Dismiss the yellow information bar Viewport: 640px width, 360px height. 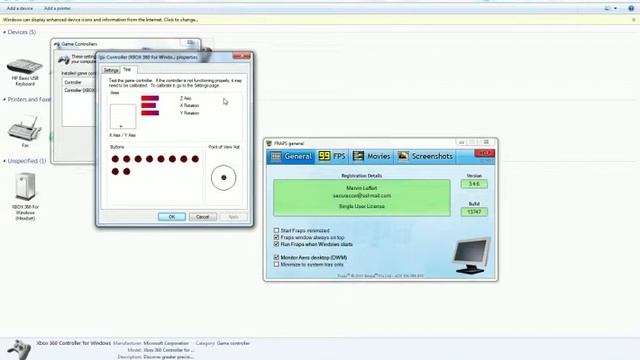634,20
